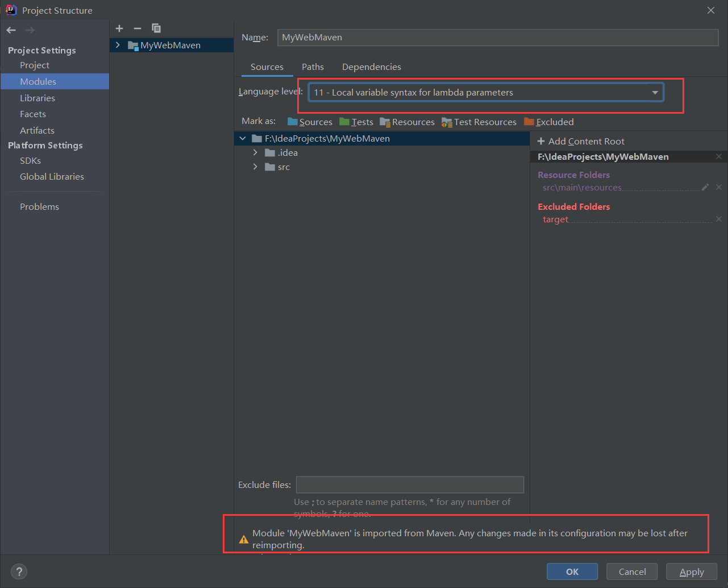Image resolution: width=728 pixels, height=588 pixels.
Task: Mark folder as Resources
Action: coord(407,122)
